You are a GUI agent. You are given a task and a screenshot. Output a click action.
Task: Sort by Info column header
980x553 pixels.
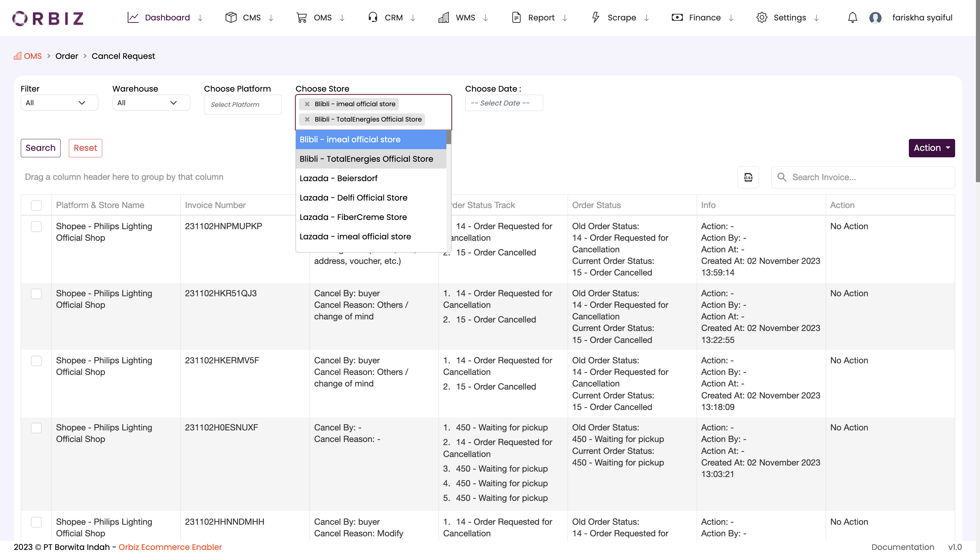click(x=708, y=205)
